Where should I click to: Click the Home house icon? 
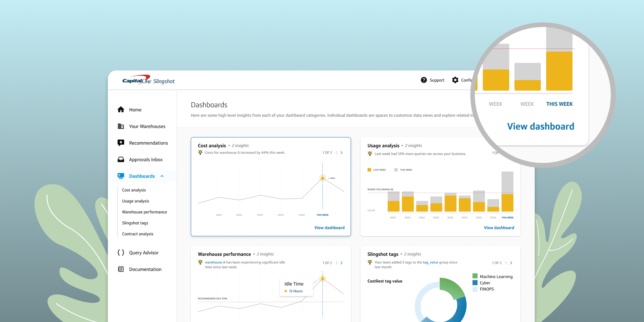121,109
